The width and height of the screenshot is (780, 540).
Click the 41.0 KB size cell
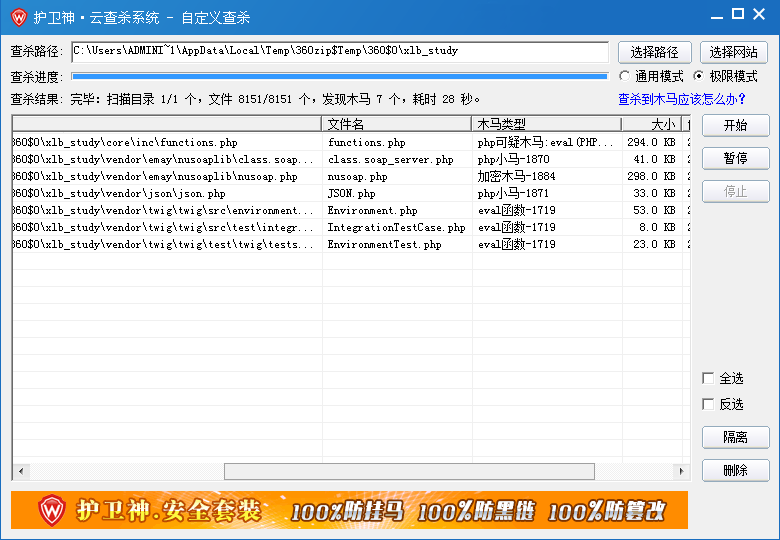click(652, 160)
